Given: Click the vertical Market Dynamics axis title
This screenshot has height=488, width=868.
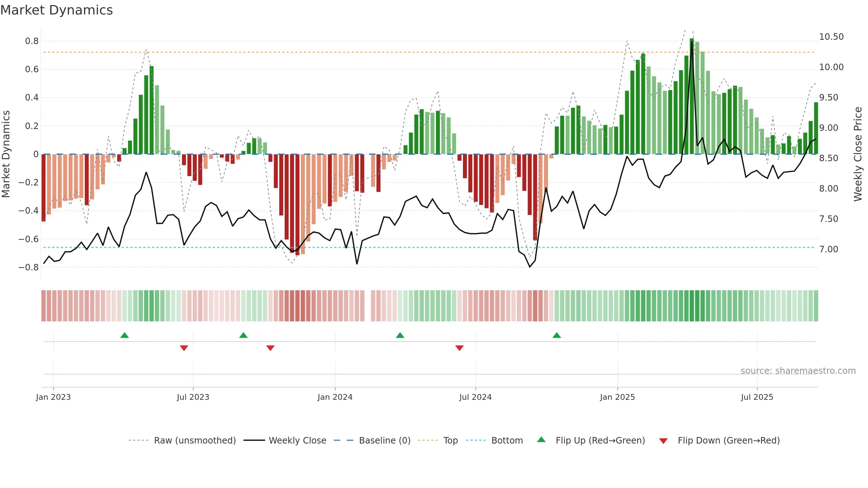Looking at the screenshot, I should 6,154.
